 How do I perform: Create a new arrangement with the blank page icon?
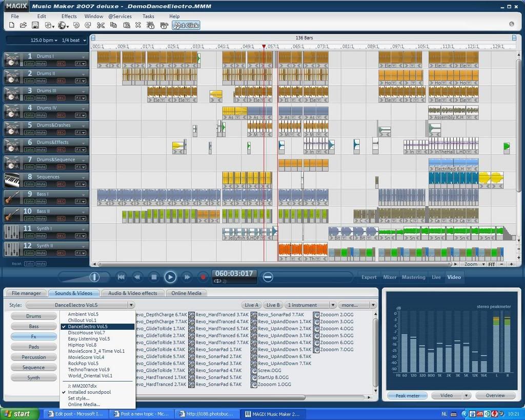(x=12, y=25)
